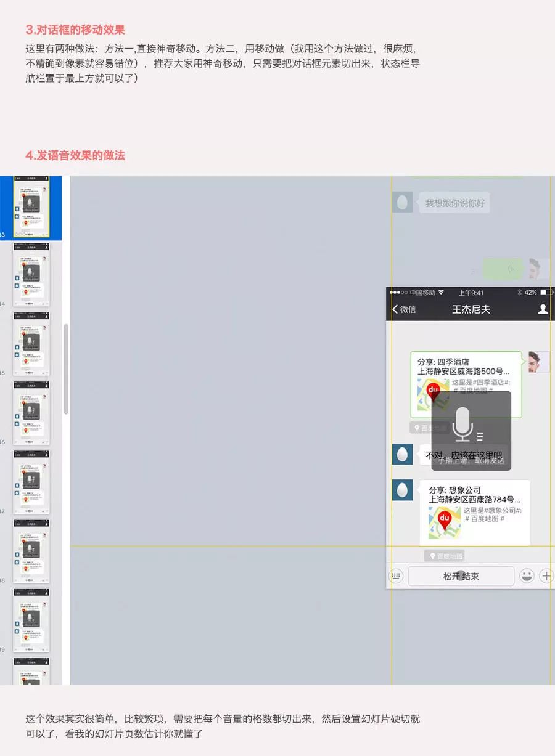Image resolution: width=555 pixels, height=756 pixels.
Task: Click the 上午9:41 clock in status bar
Action: (x=471, y=292)
